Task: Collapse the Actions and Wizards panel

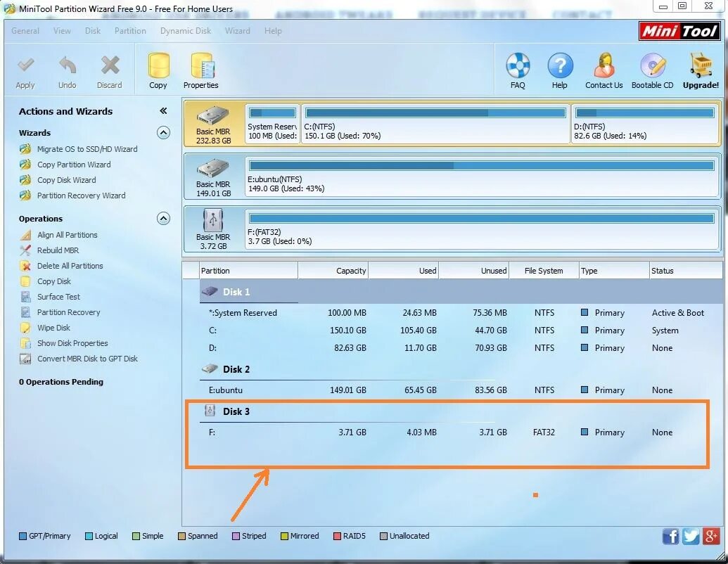Action: click(x=163, y=110)
